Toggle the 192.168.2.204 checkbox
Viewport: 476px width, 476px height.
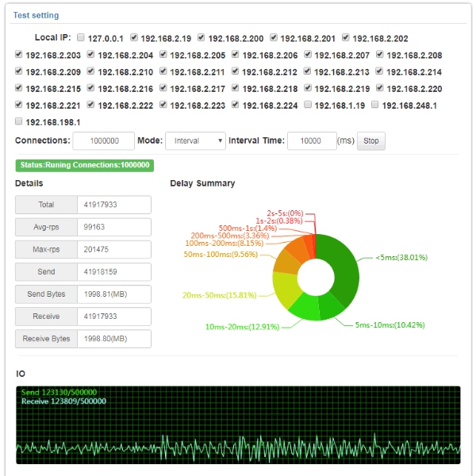[90, 54]
